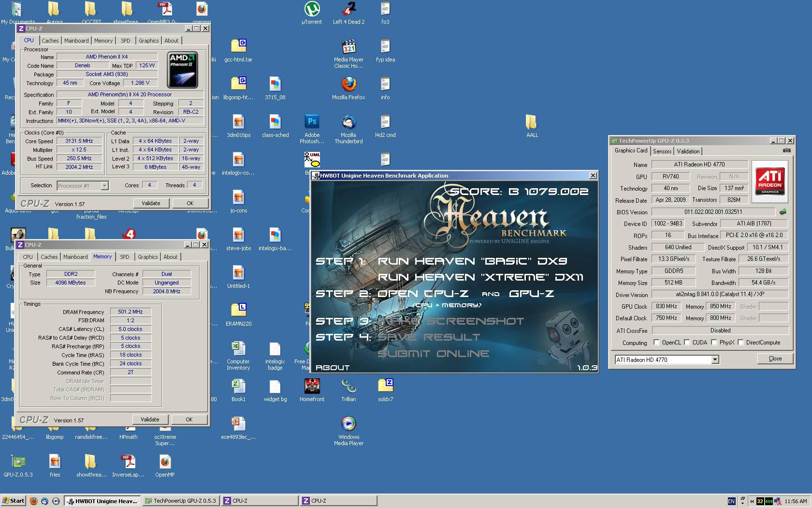Click Validate in top CPU-Z window
This screenshot has width=812, height=508.
[x=151, y=203]
